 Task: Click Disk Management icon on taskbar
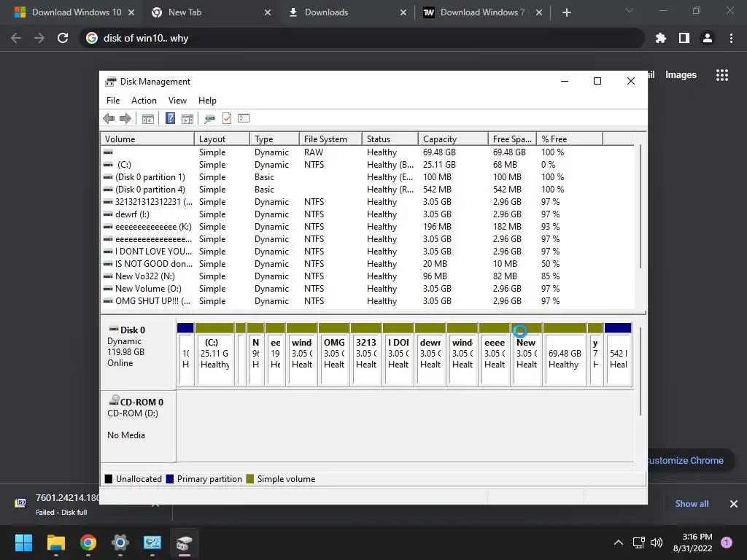tap(185, 542)
